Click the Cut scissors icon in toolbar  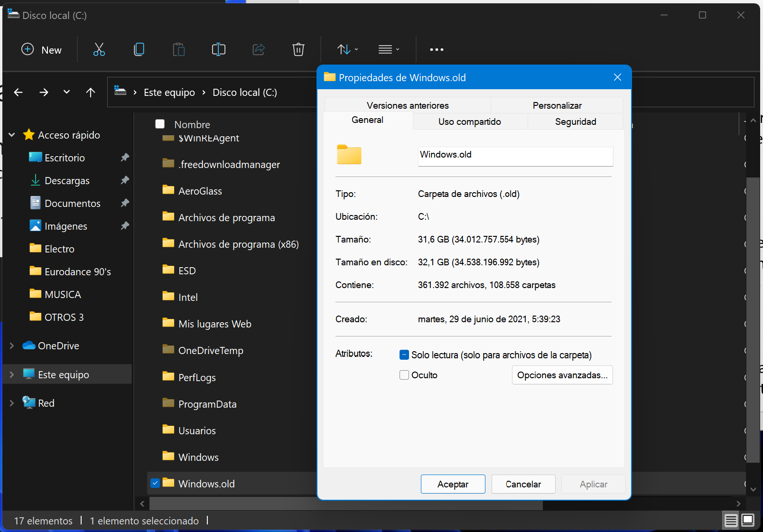(99, 49)
